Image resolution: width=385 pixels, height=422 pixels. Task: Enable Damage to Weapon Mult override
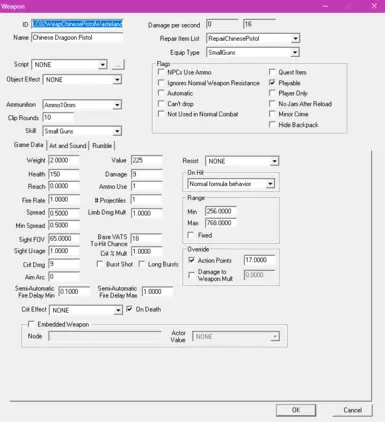coord(192,275)
